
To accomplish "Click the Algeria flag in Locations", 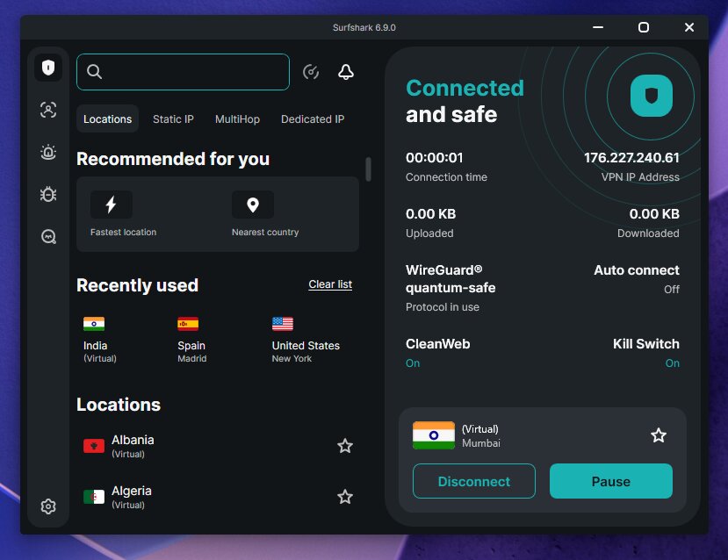I will click(x=94, y=497).
